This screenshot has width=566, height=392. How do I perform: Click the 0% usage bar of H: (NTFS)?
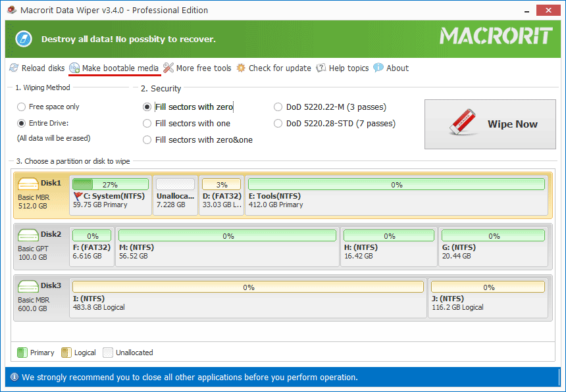[x=389, y=236]
